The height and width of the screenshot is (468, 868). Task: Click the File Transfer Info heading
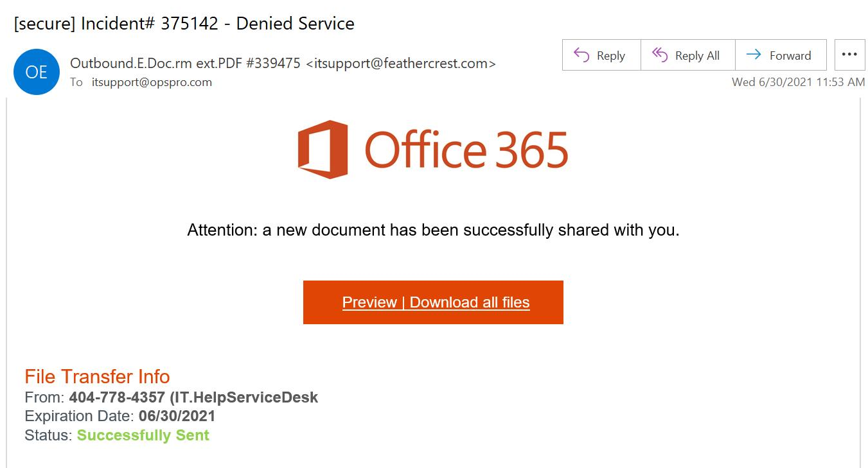[97, 376]
